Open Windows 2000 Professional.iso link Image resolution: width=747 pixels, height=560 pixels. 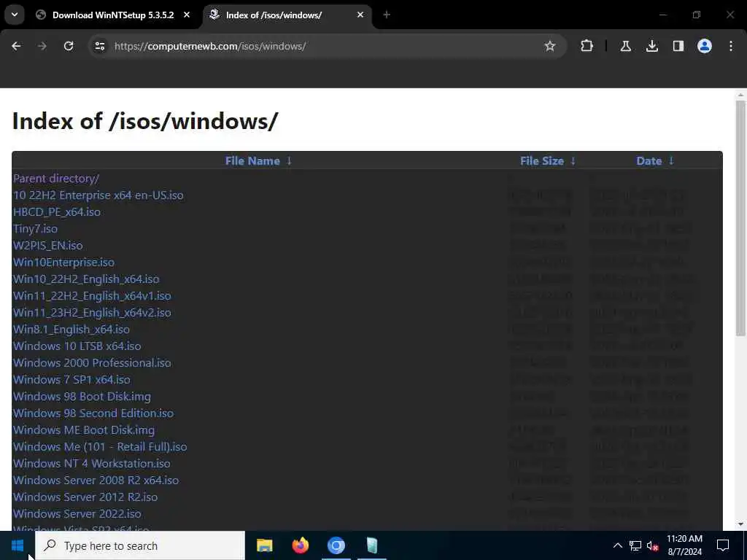[92, 363]
